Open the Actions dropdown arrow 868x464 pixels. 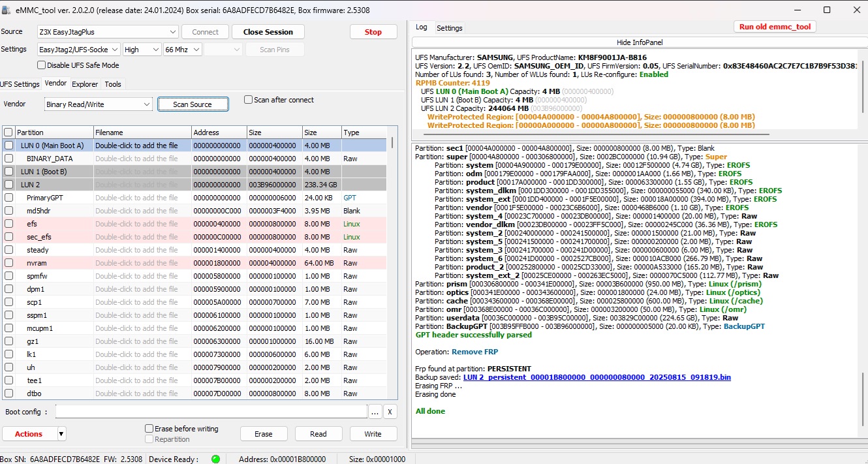coord(61,434)
